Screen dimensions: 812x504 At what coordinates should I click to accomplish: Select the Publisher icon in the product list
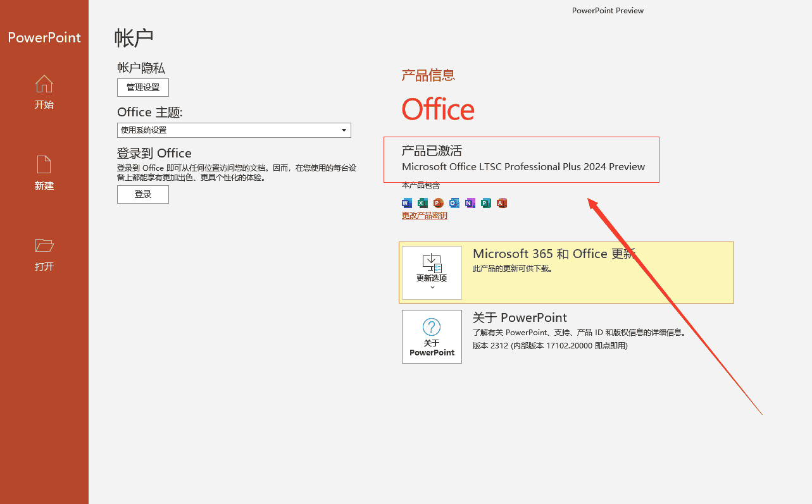(x=485, y=203)
